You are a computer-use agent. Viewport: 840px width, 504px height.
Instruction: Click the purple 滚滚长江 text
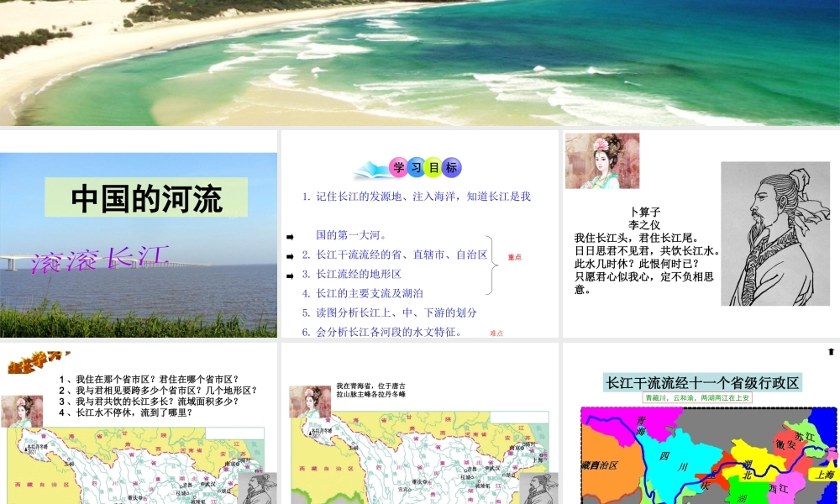(x=100, y=260)
